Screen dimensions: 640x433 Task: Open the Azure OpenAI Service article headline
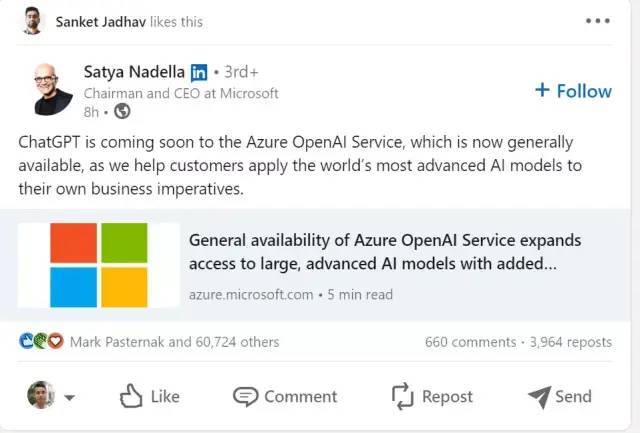tap(385, 252)
